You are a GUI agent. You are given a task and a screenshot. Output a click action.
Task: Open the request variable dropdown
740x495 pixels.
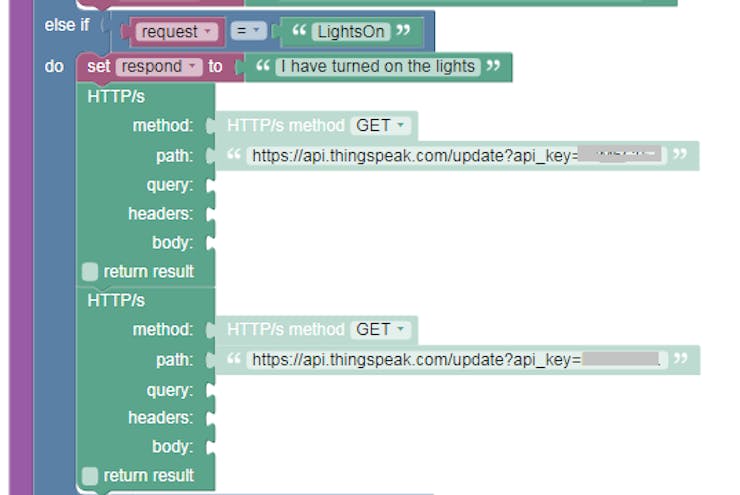[x=177, y=32]
